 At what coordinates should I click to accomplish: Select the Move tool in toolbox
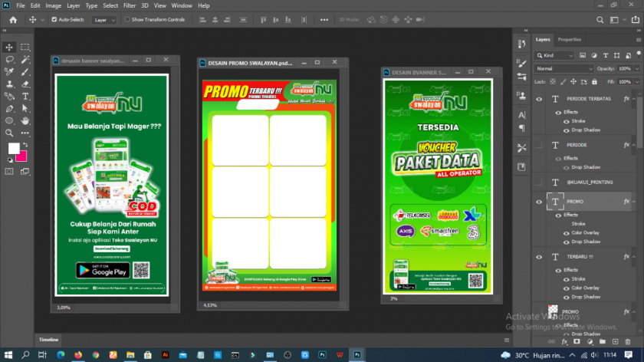click(9, 48)
